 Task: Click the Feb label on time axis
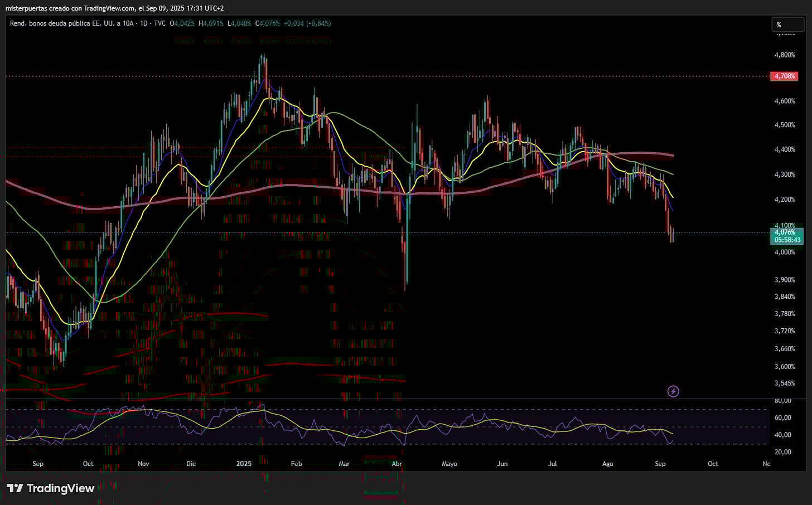296,464
